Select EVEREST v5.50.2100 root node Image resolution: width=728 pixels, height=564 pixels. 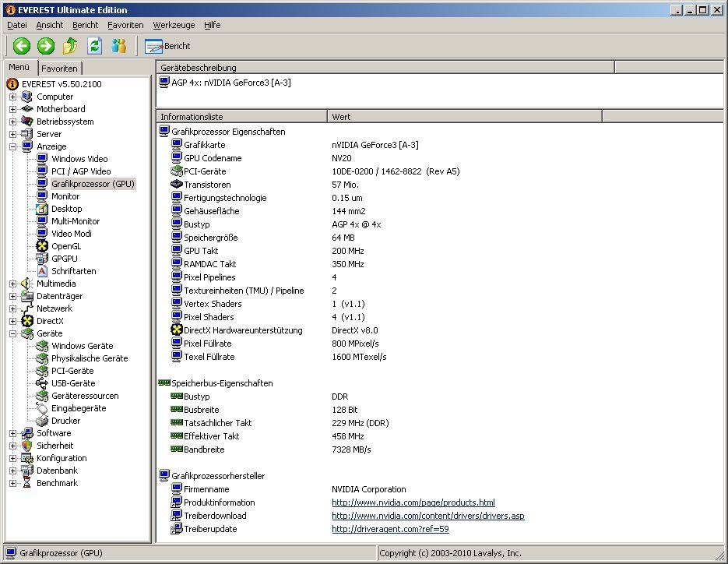(62, 84)
